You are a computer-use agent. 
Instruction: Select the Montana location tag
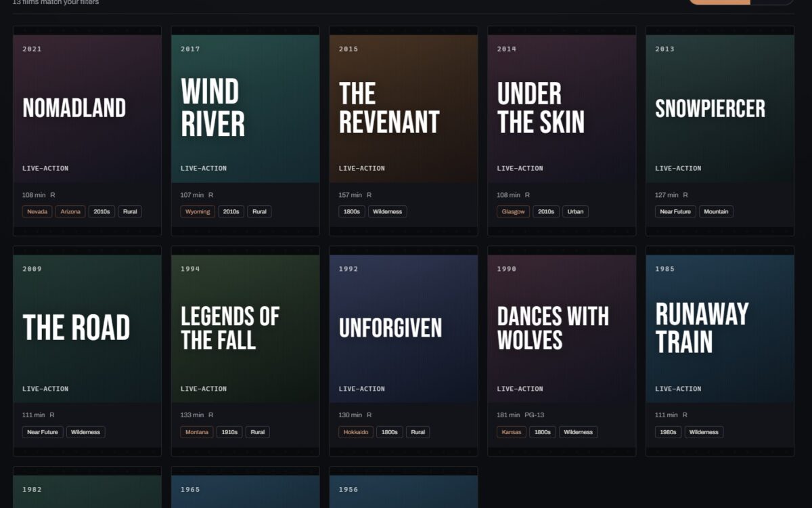coord(197,432)
